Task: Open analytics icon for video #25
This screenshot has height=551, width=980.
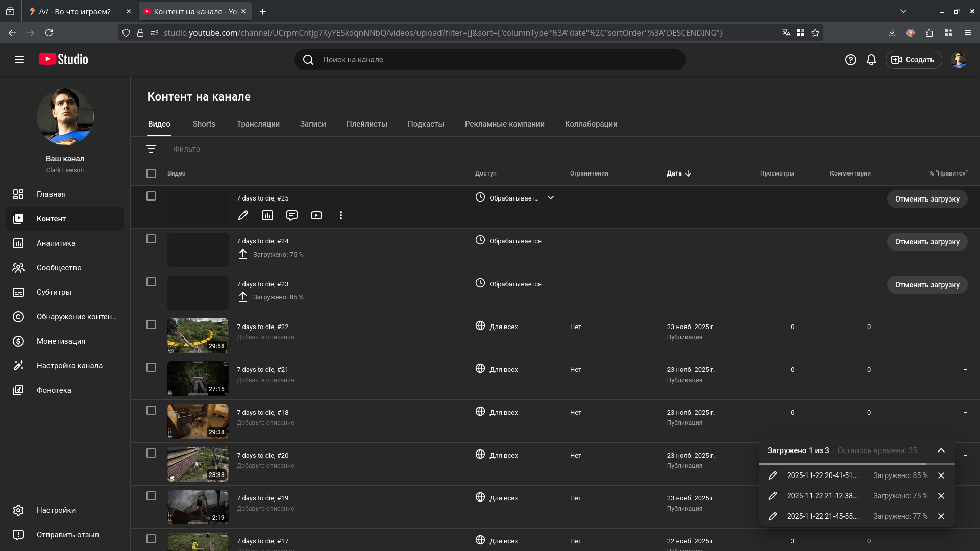Action: [x=267, y=215]
